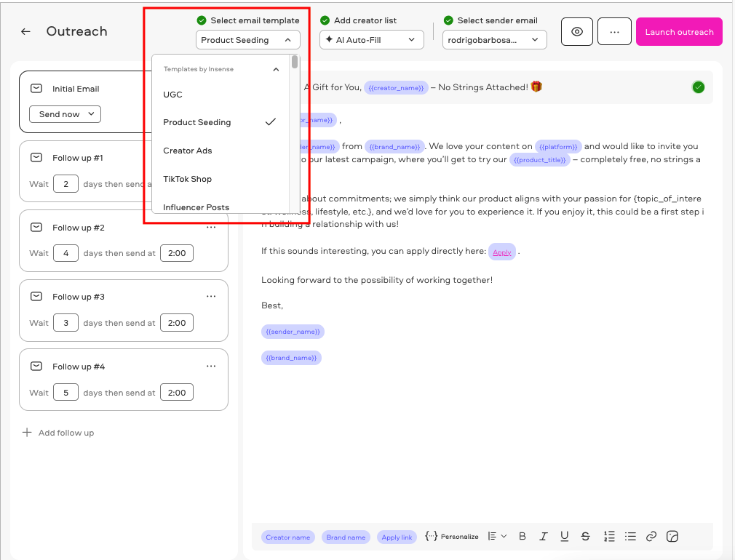Click the brand_name tag in first paragraph
Image resolution: width=735 pixels, height=560 pixels.
click(394, 147)
